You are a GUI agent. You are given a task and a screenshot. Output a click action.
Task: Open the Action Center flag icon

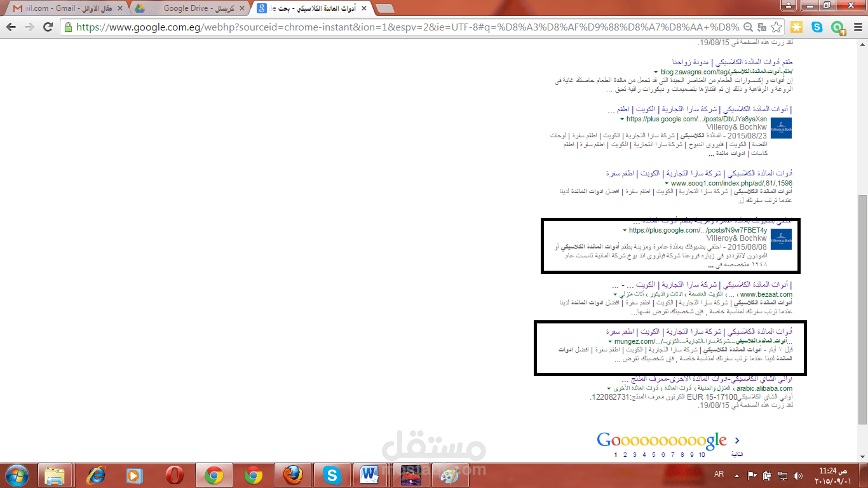point(753,475)
